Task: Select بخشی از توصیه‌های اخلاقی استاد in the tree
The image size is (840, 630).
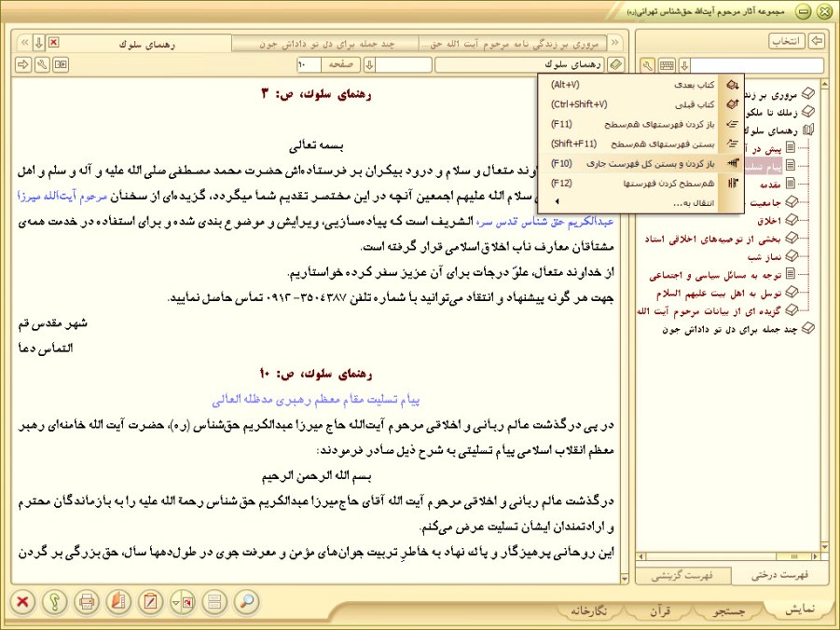Action: pyautogui.click(x=712, y=239)
